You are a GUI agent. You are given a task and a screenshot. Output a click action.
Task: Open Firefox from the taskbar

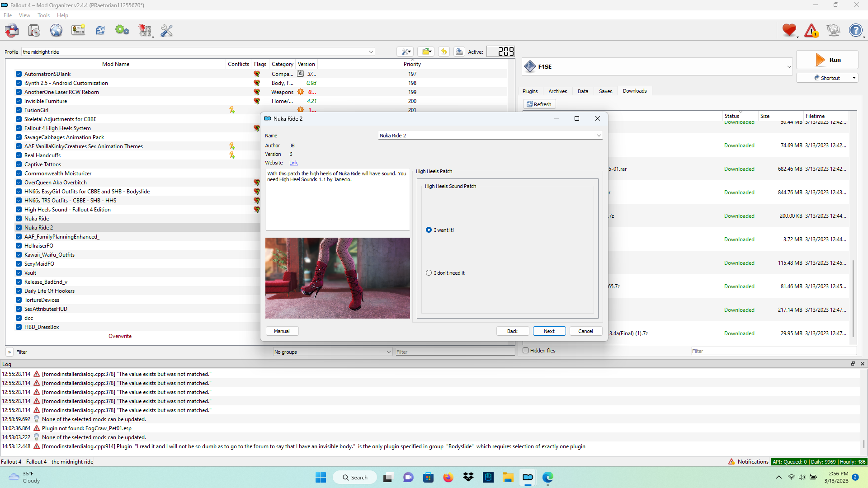coord(448,478)
